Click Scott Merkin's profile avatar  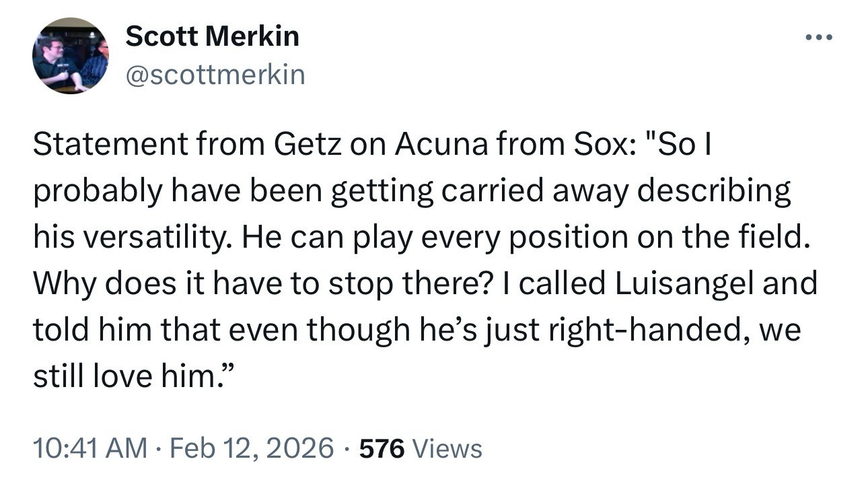(71, 56)
